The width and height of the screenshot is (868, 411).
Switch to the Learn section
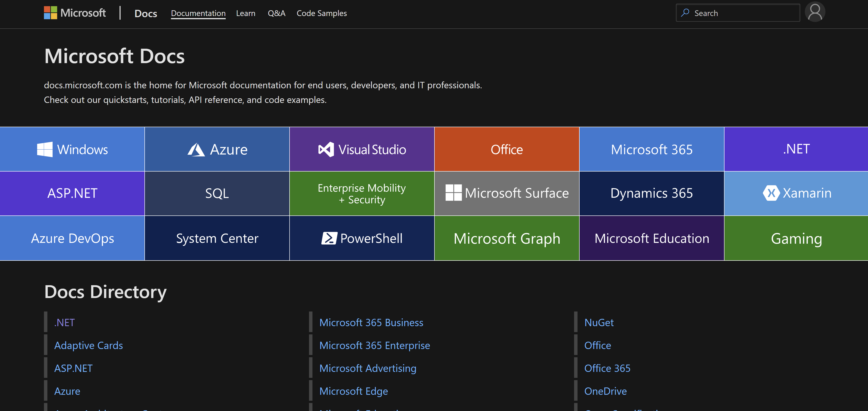[246, 13]
